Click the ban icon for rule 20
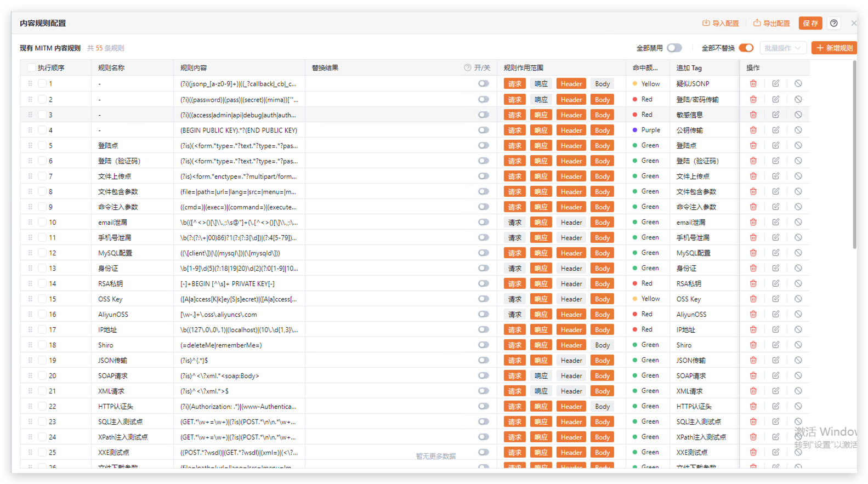This screenshot has width=868, height=484. coord(798,376)
